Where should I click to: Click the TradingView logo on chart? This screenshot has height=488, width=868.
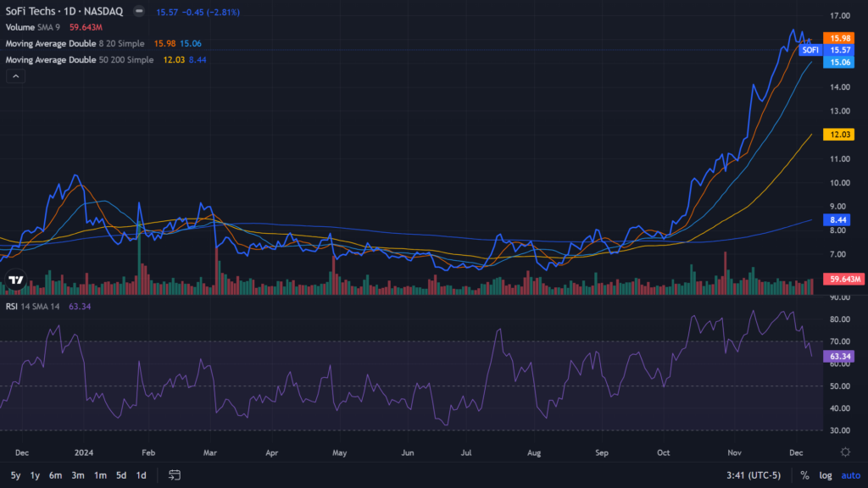coord(15,280)
